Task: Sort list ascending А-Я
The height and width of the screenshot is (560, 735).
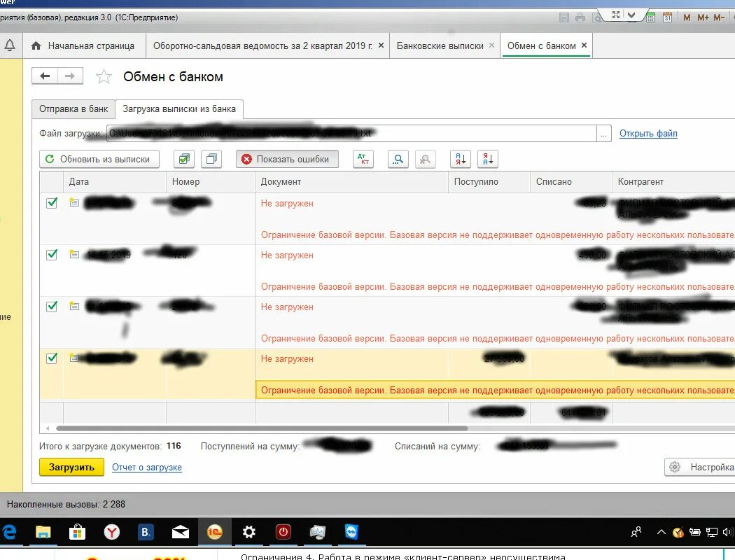Action: 461,159
